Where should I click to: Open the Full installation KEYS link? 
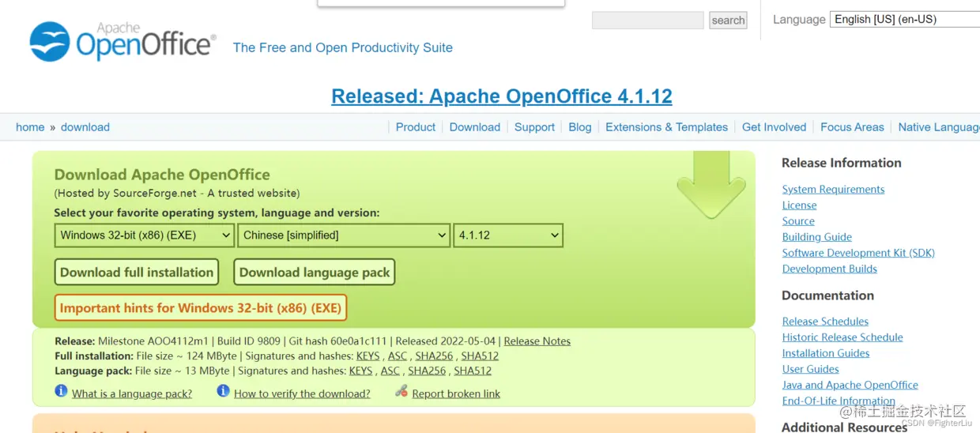(368, 356)
